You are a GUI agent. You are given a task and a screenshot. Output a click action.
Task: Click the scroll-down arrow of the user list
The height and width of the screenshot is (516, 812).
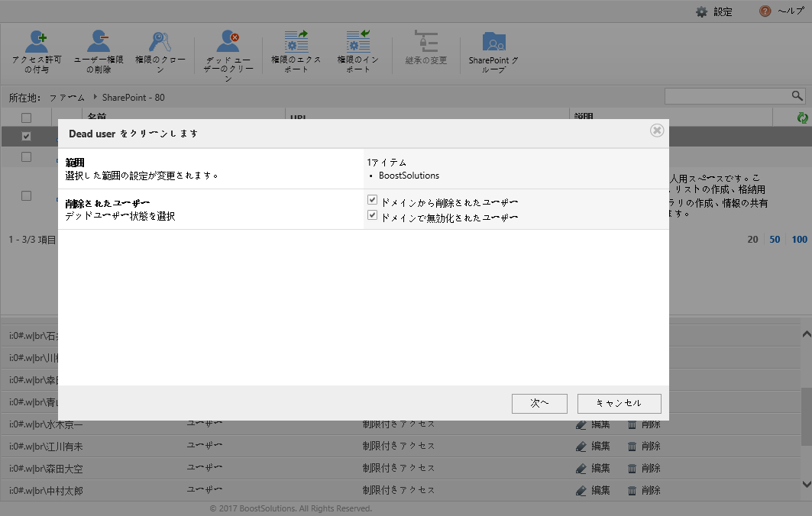[x=807, y=485]
